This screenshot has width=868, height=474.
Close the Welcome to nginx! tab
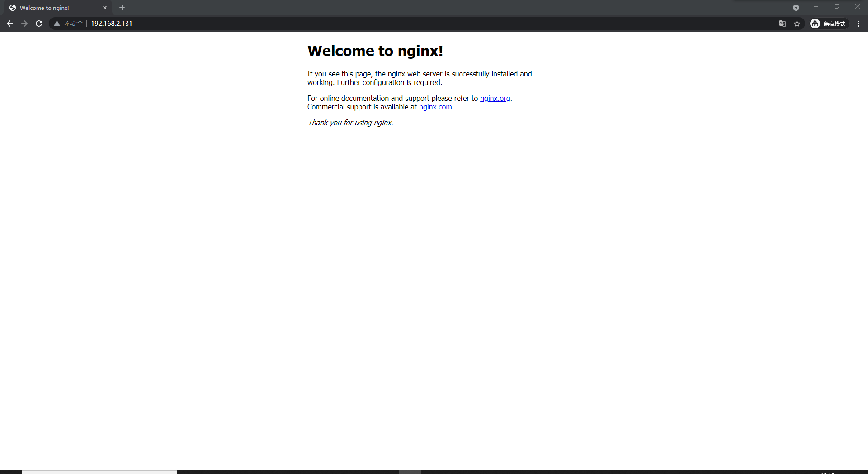(105, 8)
